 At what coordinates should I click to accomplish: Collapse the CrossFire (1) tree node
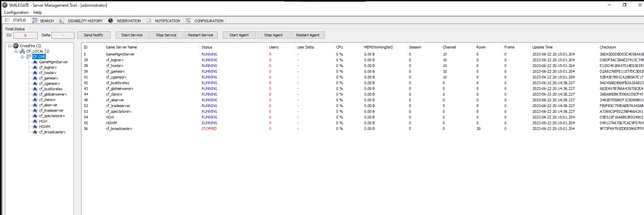pyautogui.click(x=10, y=46)
